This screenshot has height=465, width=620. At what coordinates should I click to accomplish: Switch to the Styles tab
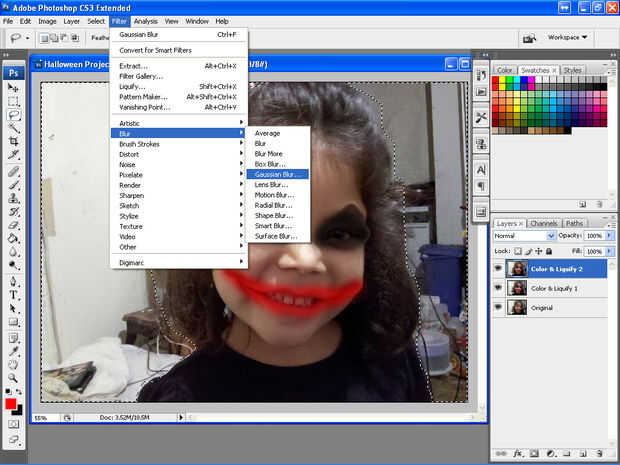[x=572, y=70]
